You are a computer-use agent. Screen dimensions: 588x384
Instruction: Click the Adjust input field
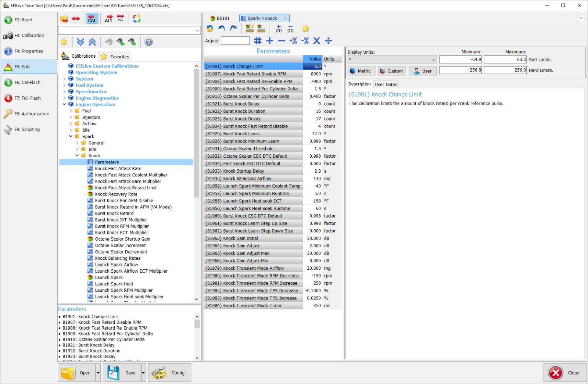(x=235, y=41)
